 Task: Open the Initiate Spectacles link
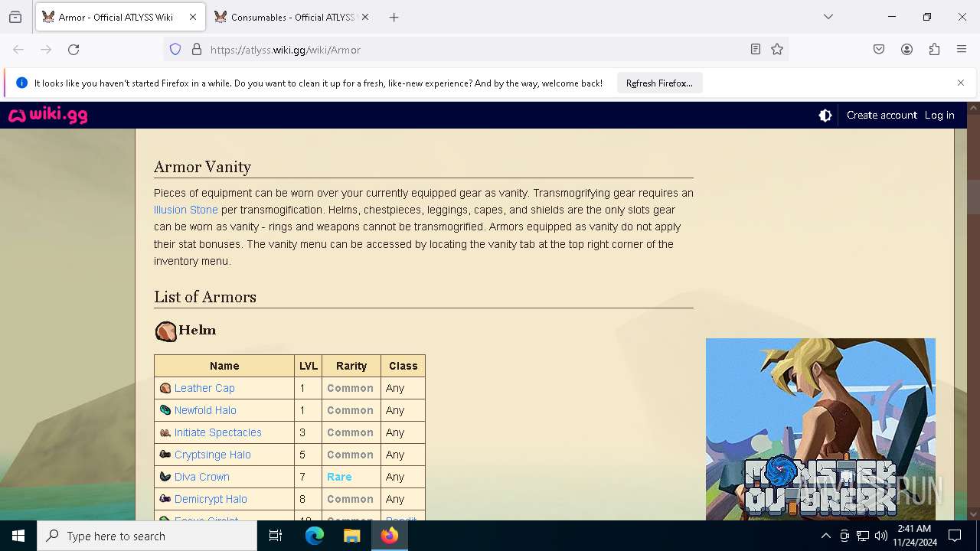218,432
